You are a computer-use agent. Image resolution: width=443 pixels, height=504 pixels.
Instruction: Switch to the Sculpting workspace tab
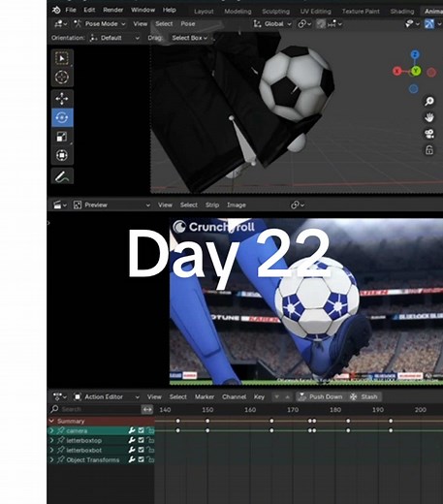point(275,12)
